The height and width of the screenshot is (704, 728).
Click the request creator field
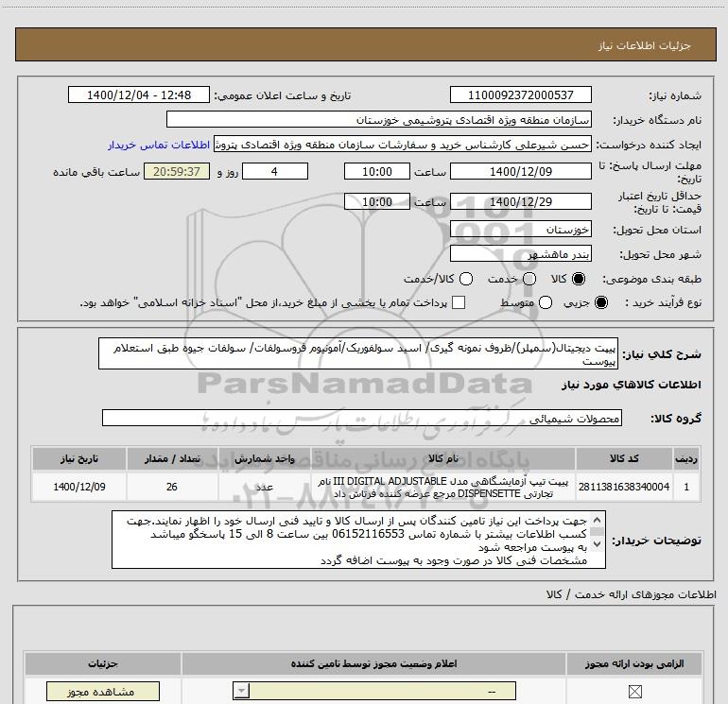click(x=403, y=145)
